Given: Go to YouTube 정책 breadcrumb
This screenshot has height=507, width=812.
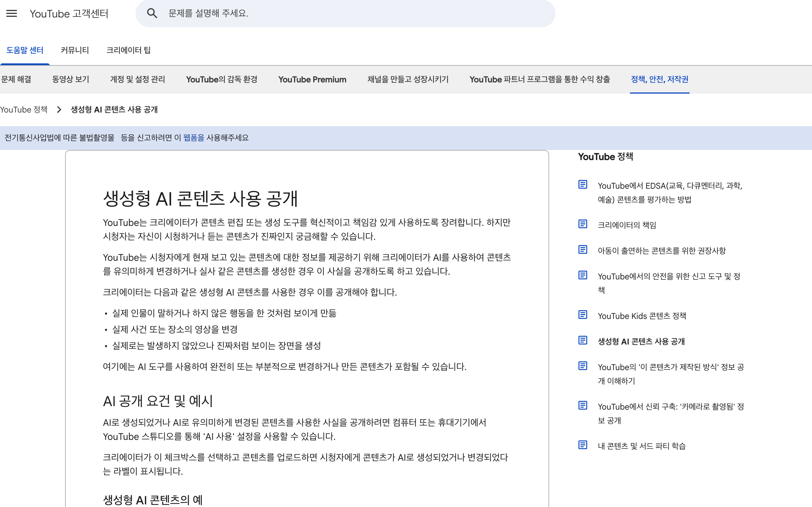Looking at the screenshot, I should (24, 110).
